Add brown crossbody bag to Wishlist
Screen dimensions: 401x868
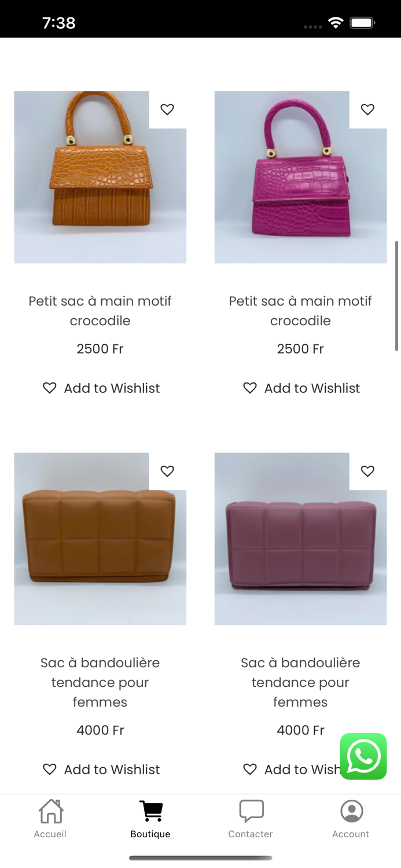click(101, 770)
